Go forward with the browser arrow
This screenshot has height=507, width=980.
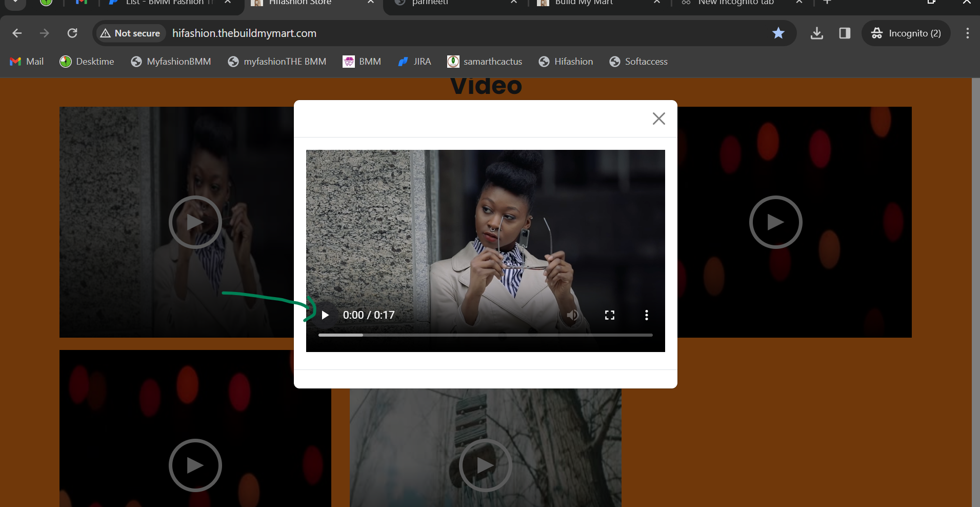tap(45, 33)
